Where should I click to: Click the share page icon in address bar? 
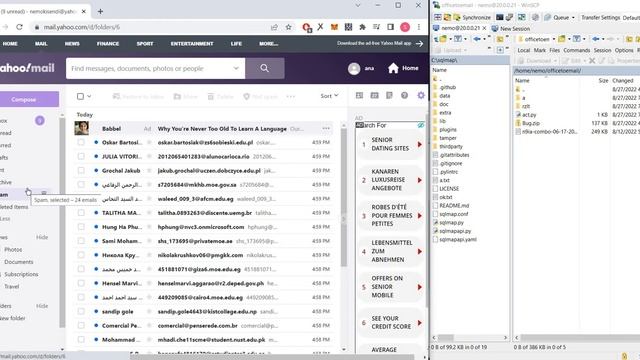point(274,27)
